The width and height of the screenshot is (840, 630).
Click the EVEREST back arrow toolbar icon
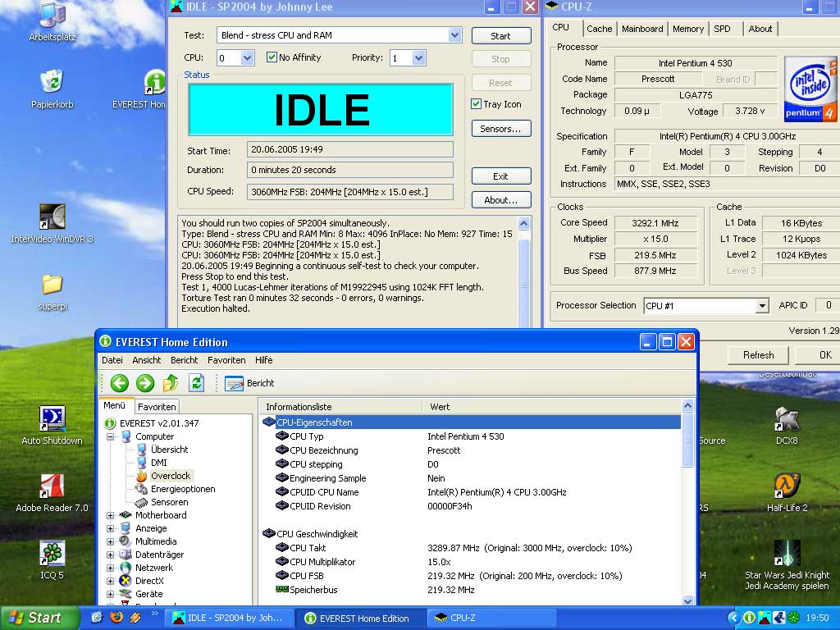click(x=120, y=383)
